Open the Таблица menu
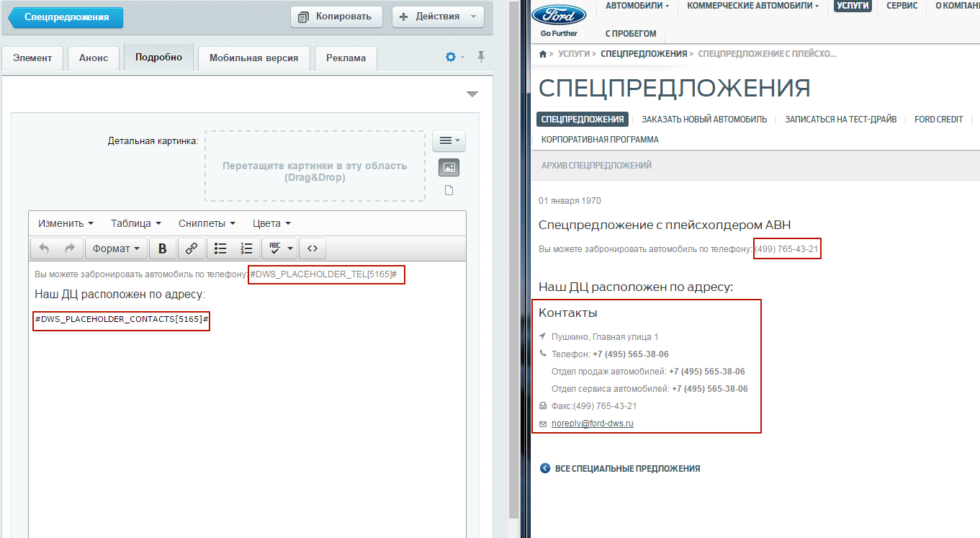This screenshot has height=538, width=980. 136,223
